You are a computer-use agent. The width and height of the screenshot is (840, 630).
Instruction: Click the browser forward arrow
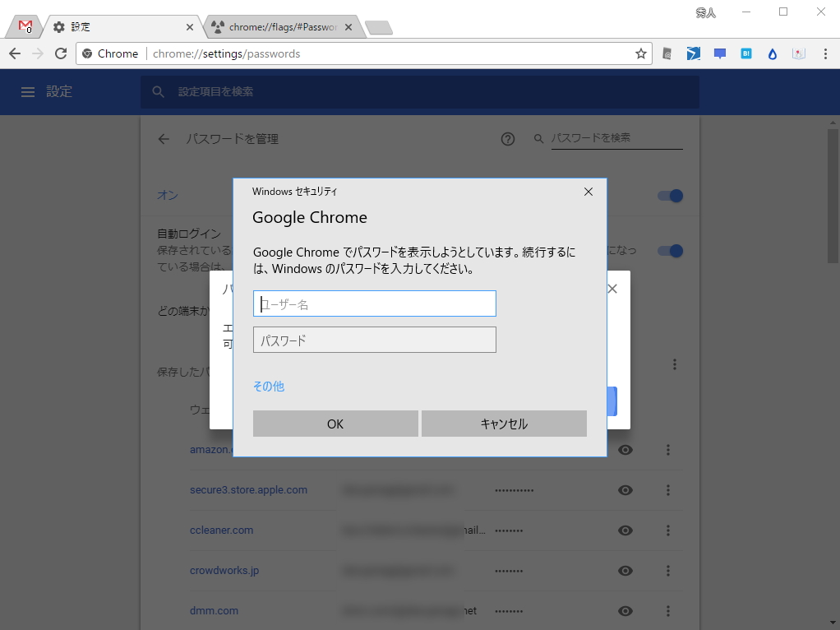point(38,53)
